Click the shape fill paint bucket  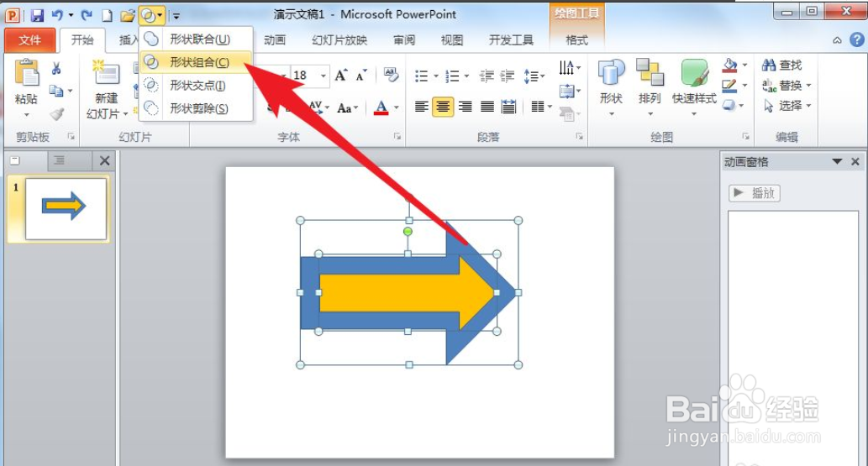[x=730, y=65]
